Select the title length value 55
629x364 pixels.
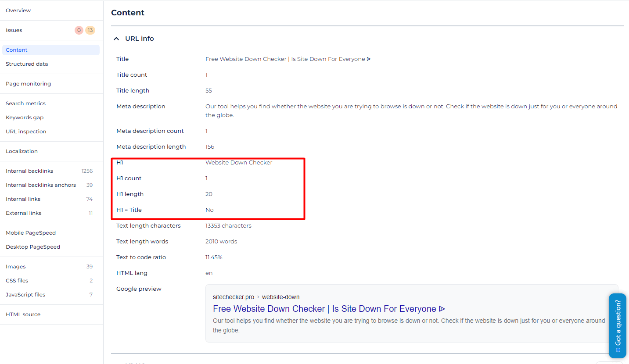(x=208, y=91)
